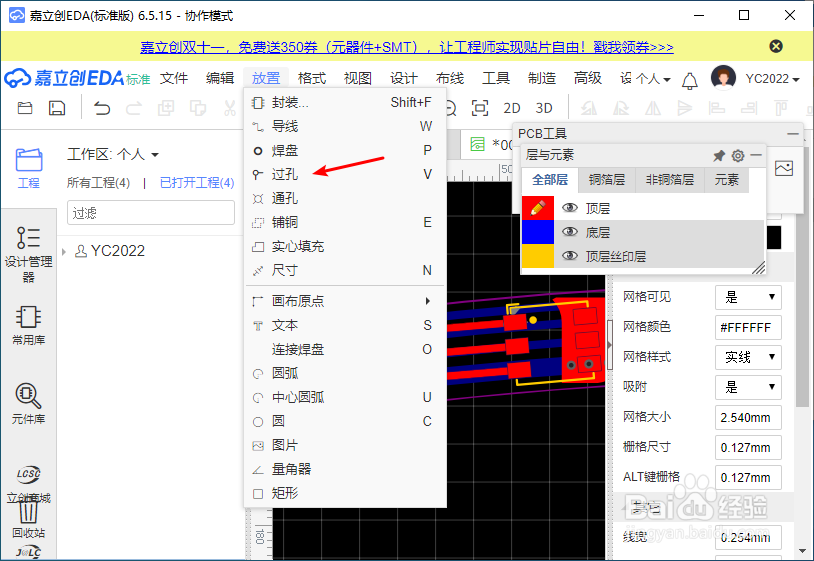Click the image icon right of layer panel

(x=783, y=168)
